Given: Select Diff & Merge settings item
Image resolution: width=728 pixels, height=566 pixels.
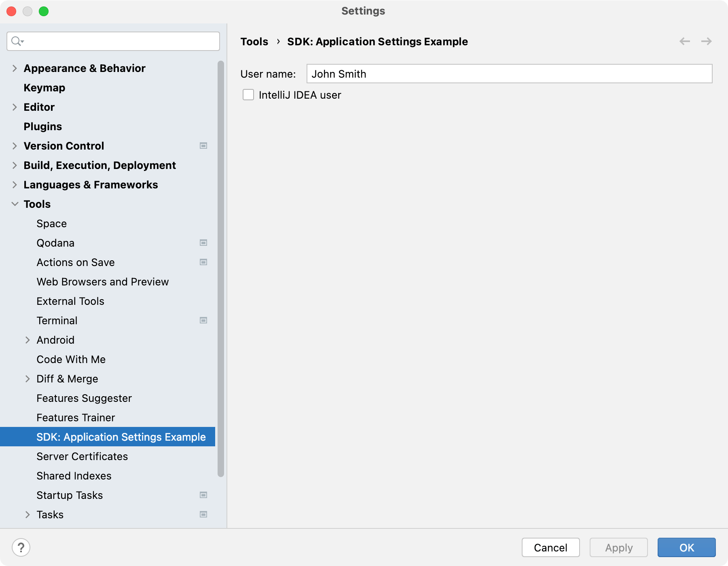Looking at the screenshot, I should tap(67, 379).
